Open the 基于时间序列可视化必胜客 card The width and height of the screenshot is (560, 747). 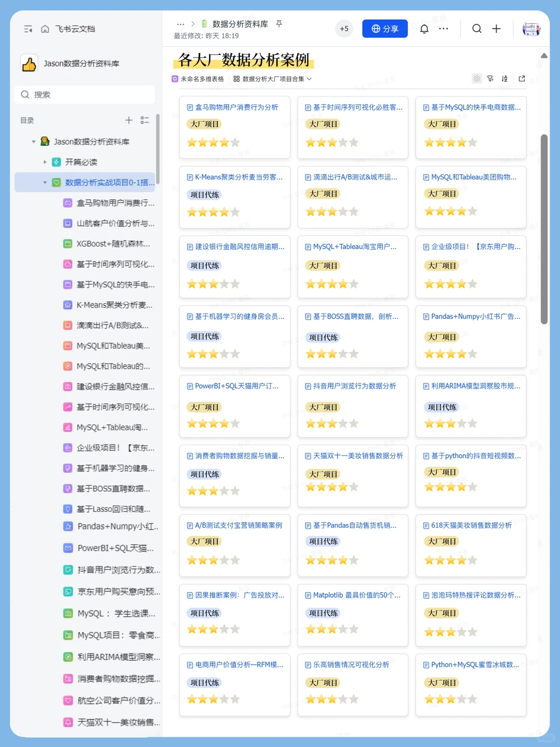[353, 127]
